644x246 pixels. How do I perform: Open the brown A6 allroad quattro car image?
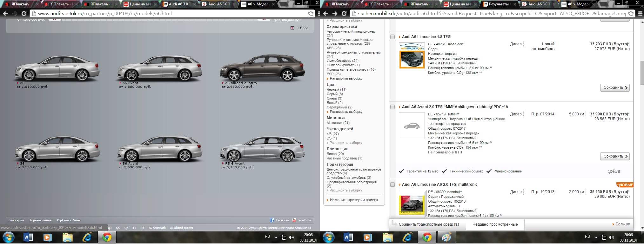(263, 68)
